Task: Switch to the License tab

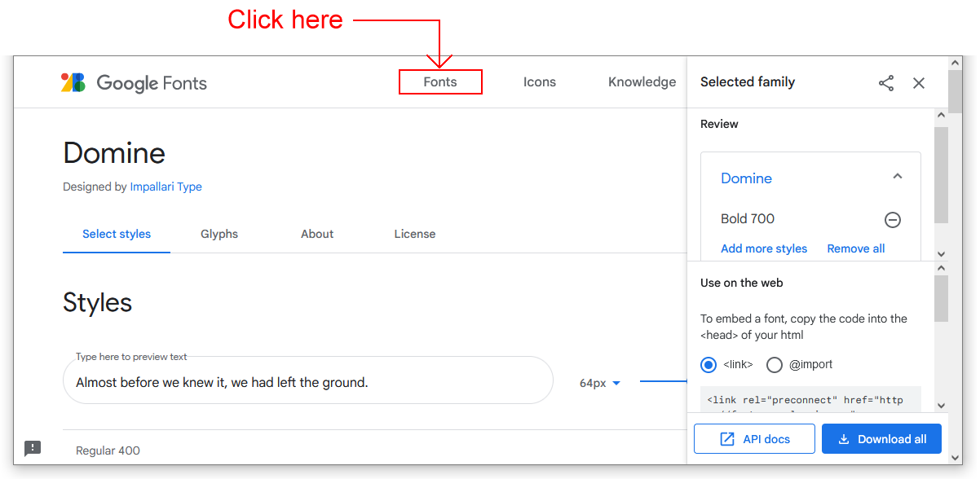Action: tap(415, 234)
